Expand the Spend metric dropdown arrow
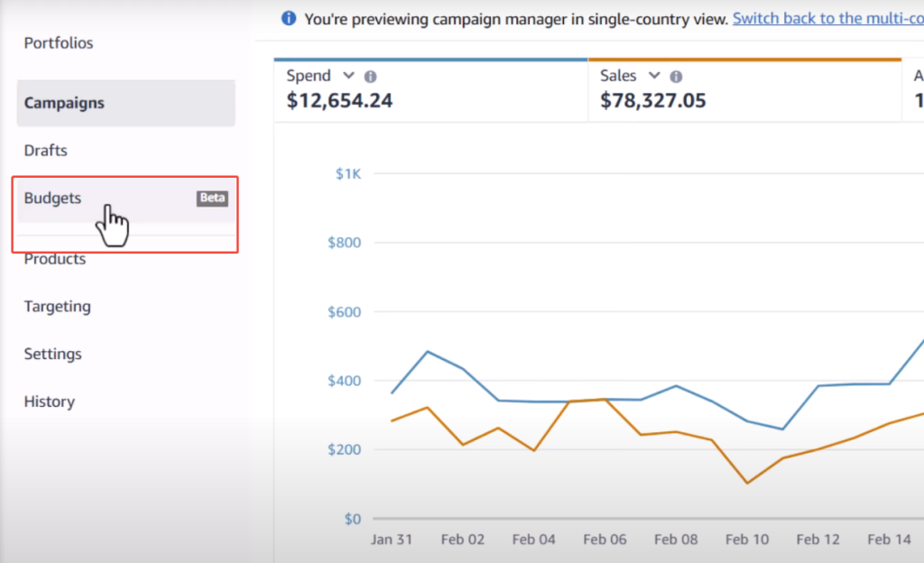 point(348,77)
